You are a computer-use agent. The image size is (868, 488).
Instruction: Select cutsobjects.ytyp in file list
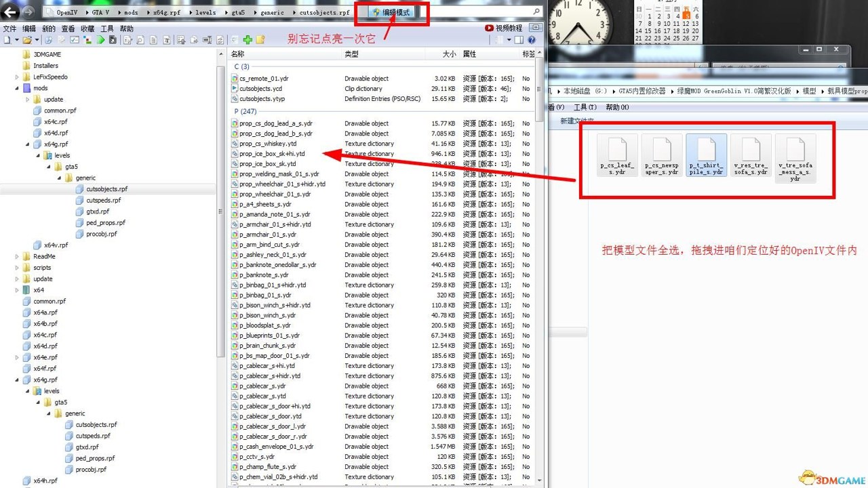[x=262, y=99]
